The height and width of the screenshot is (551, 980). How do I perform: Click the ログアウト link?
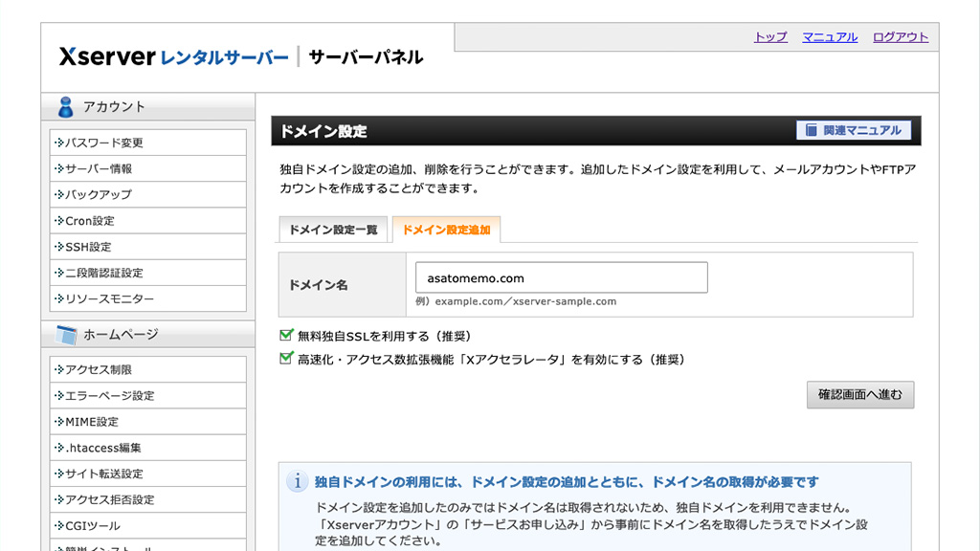tap(901, 37)
